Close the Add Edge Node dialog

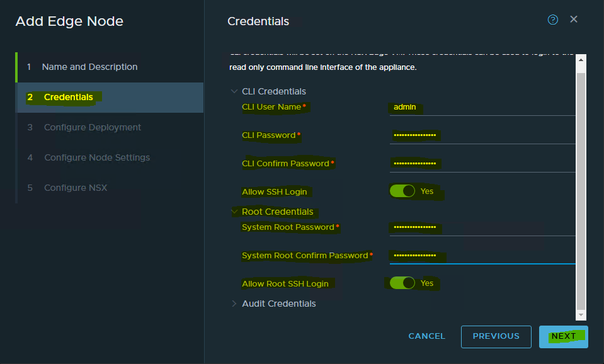pos(574,20)
